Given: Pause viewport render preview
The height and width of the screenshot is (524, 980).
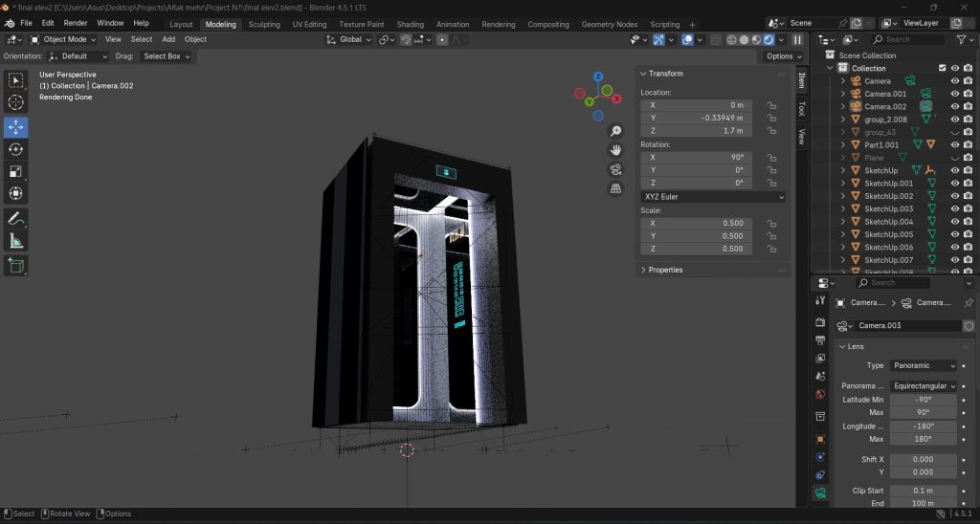Looking at the screenshot, I should (797, 39).
